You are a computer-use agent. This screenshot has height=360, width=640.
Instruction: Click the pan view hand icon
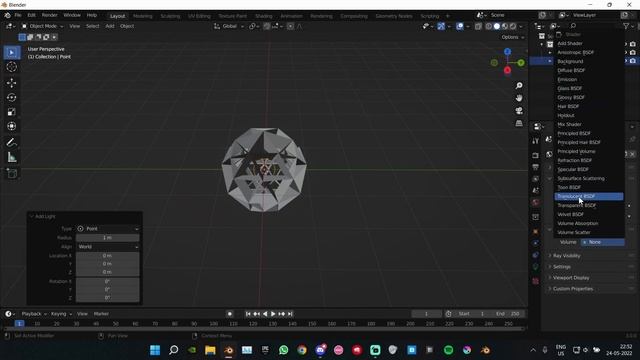(x=519, y=98)
